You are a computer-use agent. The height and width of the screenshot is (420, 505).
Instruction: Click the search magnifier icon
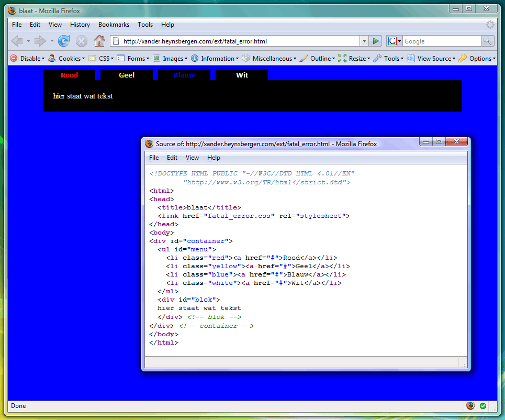(x=487, y=41)
